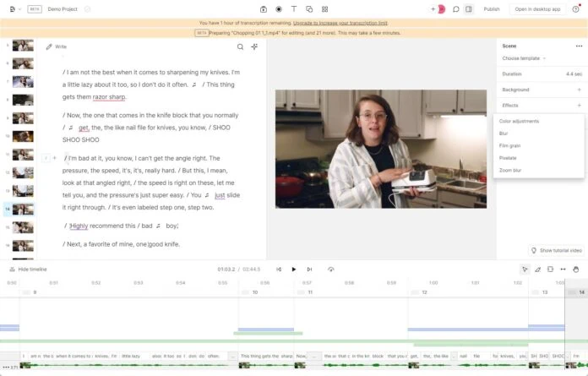Select the blade/razor tool icon
This screenshot has width=588, height=376.
pyautogui.click(x=538, y=270)
